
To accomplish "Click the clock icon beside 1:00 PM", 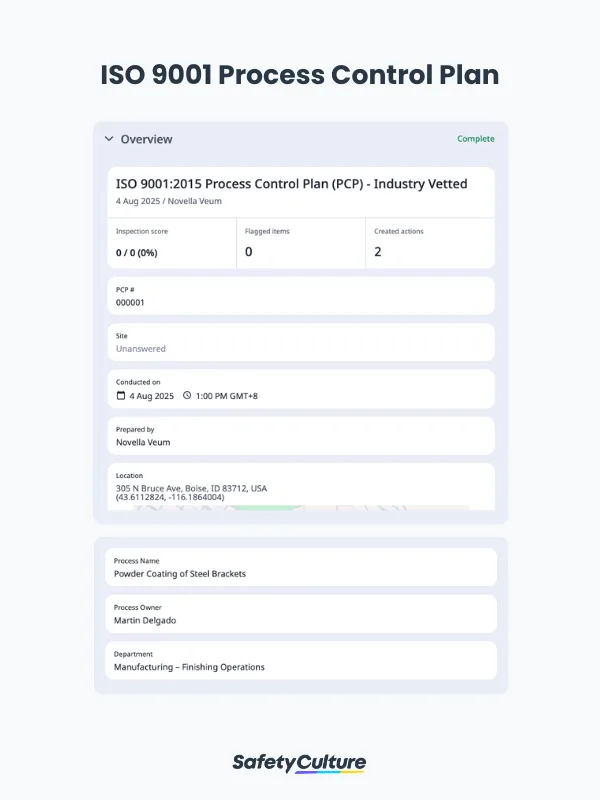I will pos(187,396).
